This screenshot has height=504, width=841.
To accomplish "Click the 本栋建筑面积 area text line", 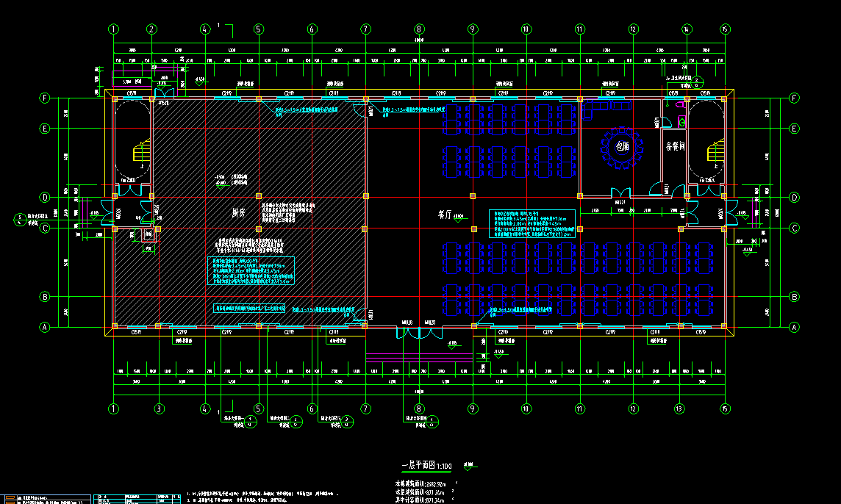I will [x=421, y=483].
